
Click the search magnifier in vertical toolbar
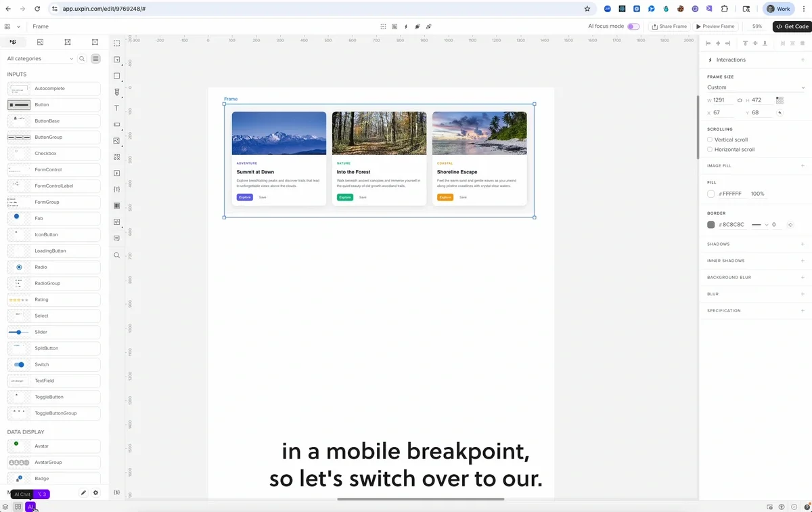pyautogui.click(x=116, y=255)
